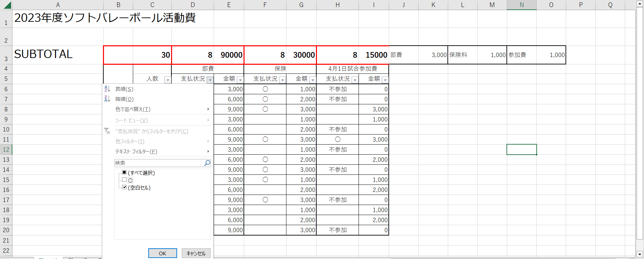Toggle the (すべて選択) checkbox
Viewport: 644px width, 259px height.
click(124, 172)
